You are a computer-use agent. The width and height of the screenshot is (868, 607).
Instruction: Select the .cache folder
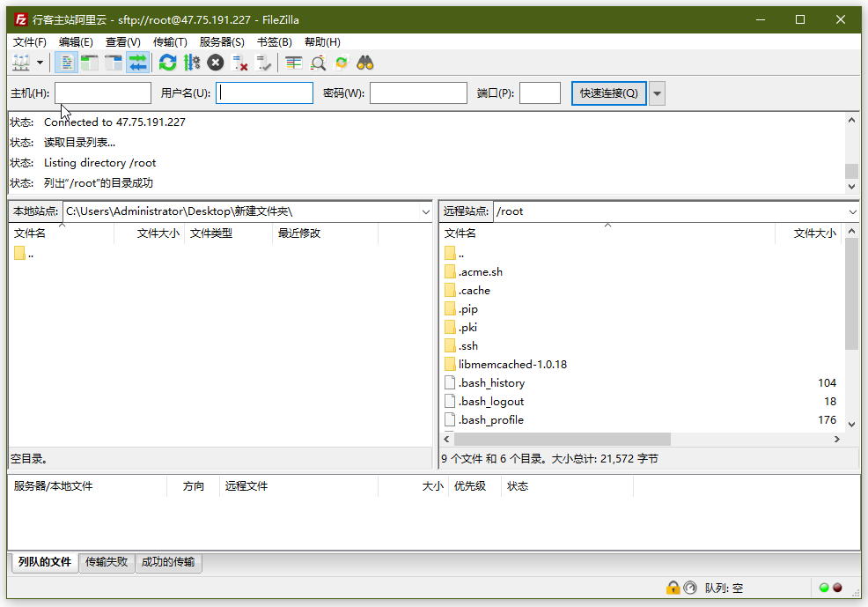[x=467, y=290]
